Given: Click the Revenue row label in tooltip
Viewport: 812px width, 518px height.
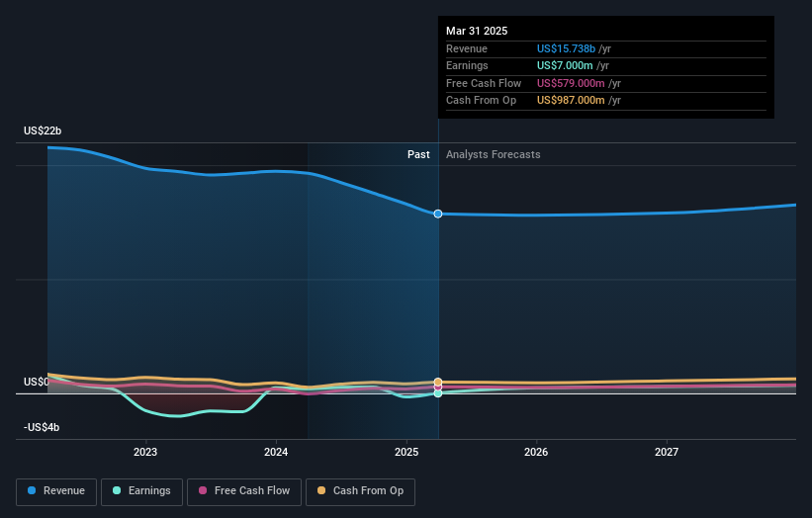Looking at the screenshot, I should [467, 48].
